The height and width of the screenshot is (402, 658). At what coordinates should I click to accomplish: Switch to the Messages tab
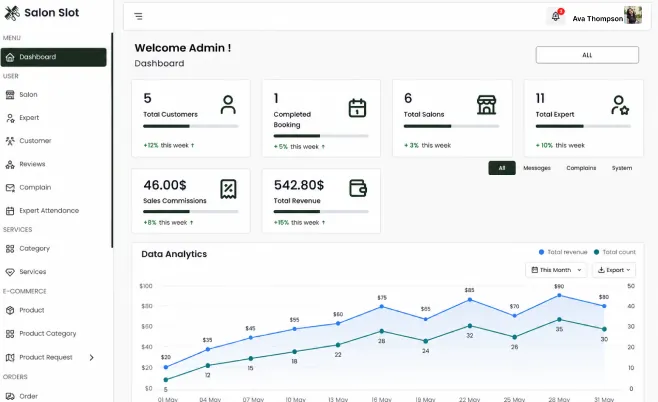(537, 168)
